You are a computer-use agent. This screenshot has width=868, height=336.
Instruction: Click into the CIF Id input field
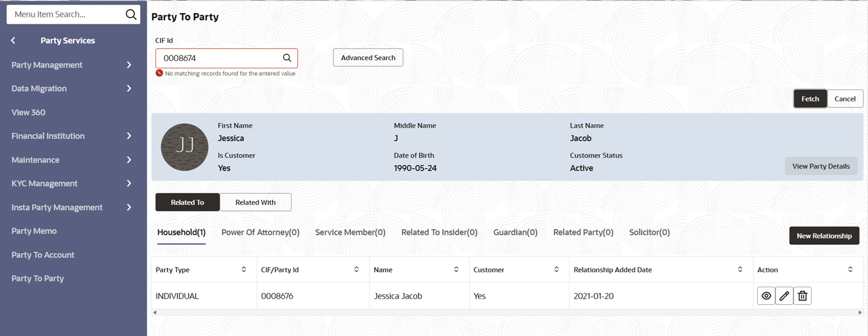click(220, 58)
